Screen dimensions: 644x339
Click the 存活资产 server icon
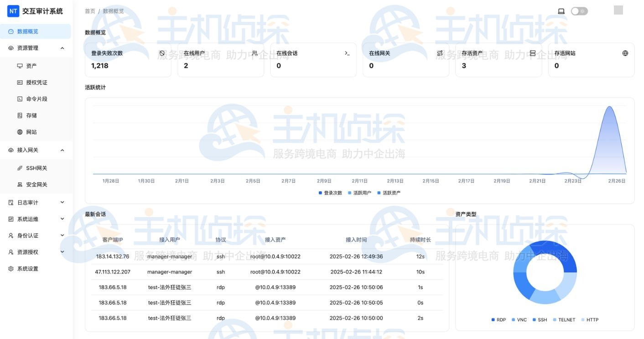(x=532, y=53)
